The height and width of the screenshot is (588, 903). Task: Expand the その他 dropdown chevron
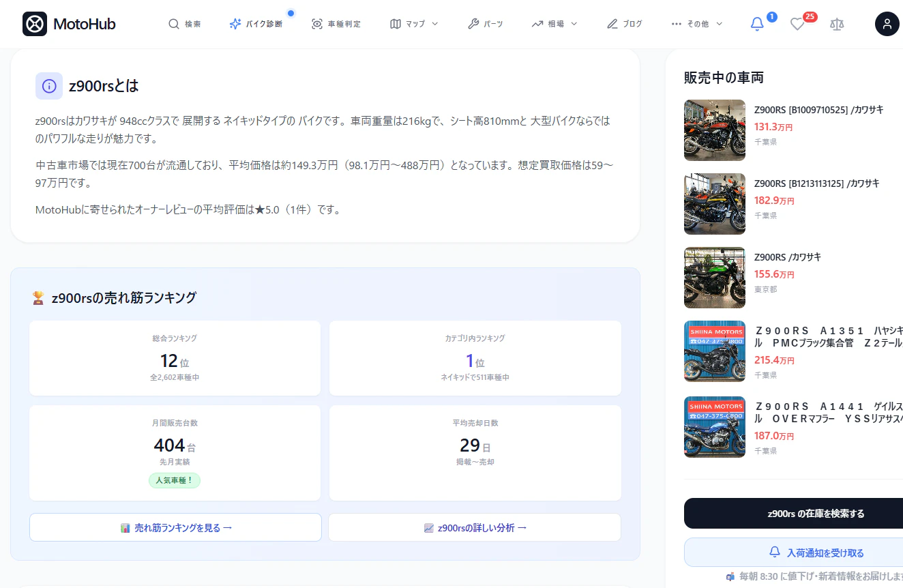click(x=719, y=24)
